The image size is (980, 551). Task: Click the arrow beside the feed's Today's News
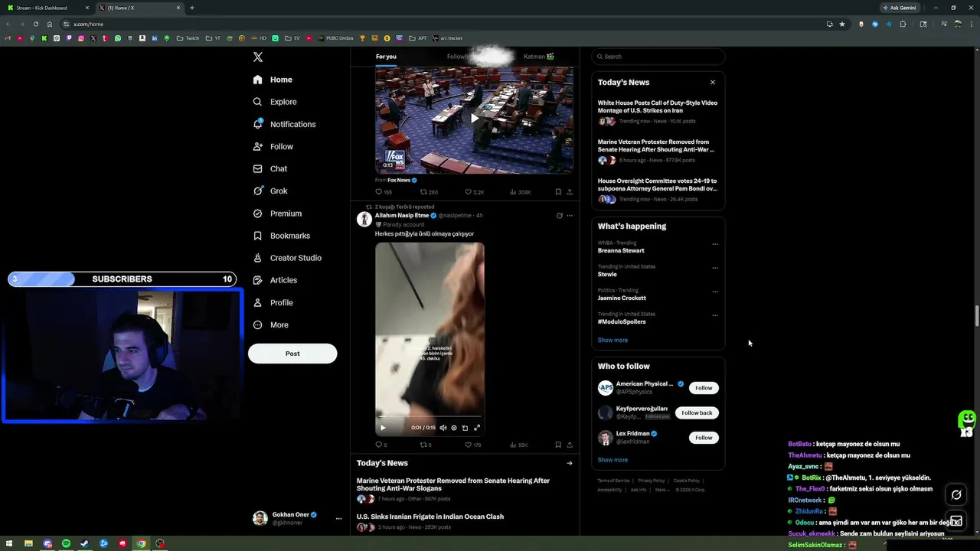[x=570, y=463]
